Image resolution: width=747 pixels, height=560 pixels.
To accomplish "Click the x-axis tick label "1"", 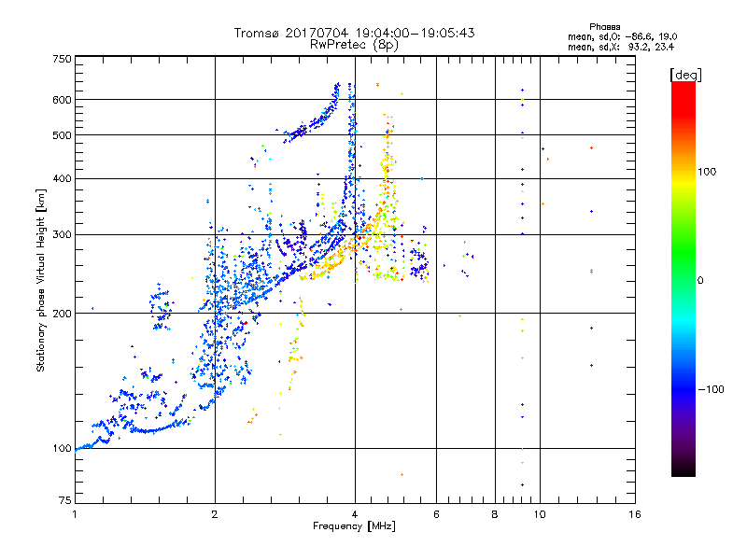I will click(75, 514).
